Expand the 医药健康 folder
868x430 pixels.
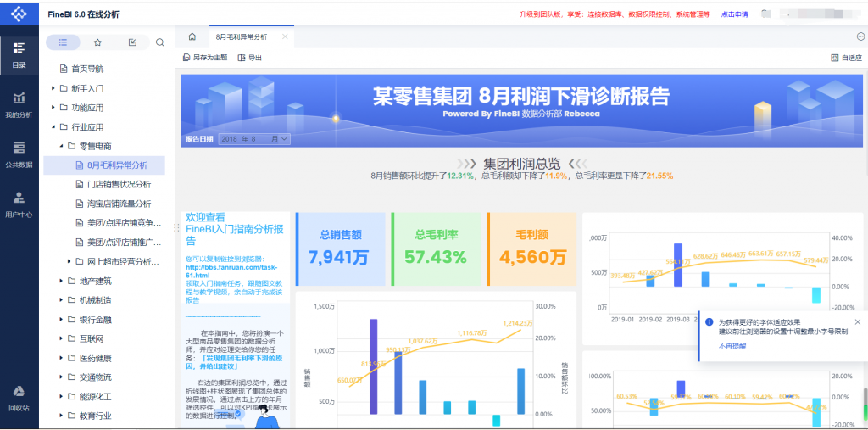[x=61, y=358]
